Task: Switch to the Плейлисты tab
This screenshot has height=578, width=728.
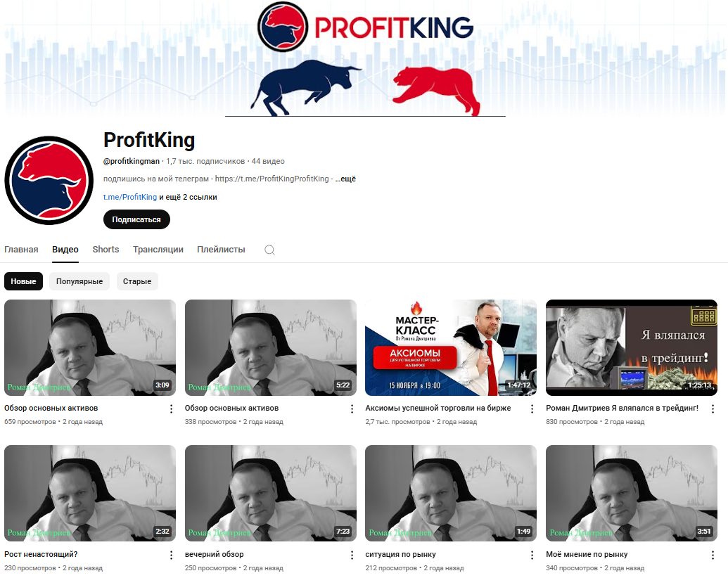Action: [x=221, y=250]
